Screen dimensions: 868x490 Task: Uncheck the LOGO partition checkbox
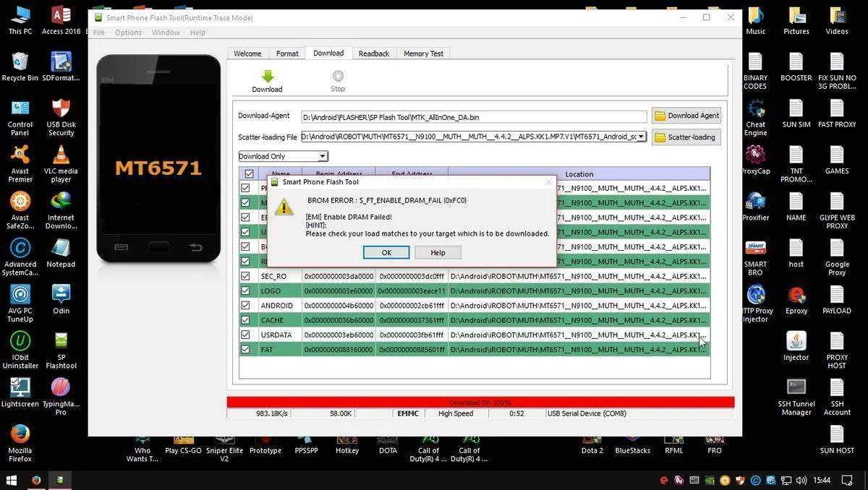[245, 291]
